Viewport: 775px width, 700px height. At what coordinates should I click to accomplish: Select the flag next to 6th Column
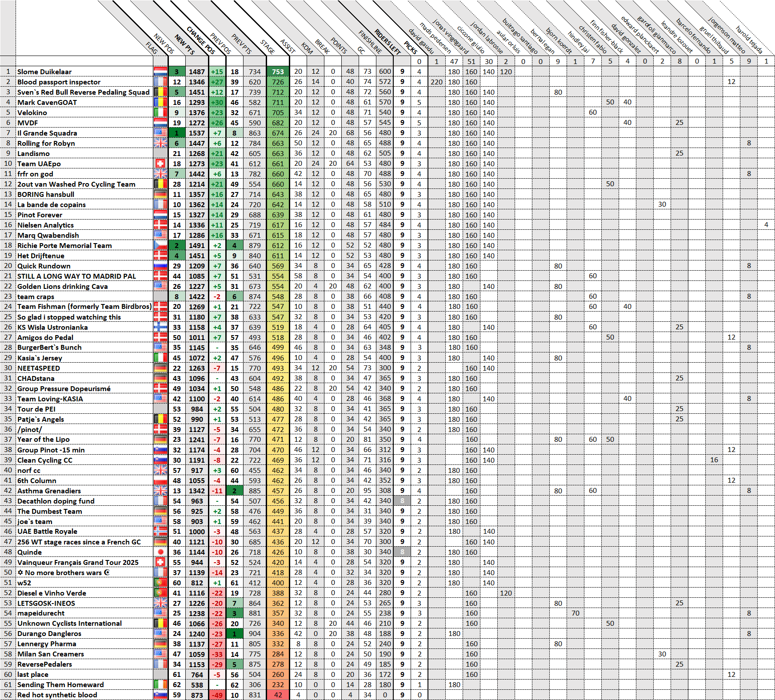point(160,480)
